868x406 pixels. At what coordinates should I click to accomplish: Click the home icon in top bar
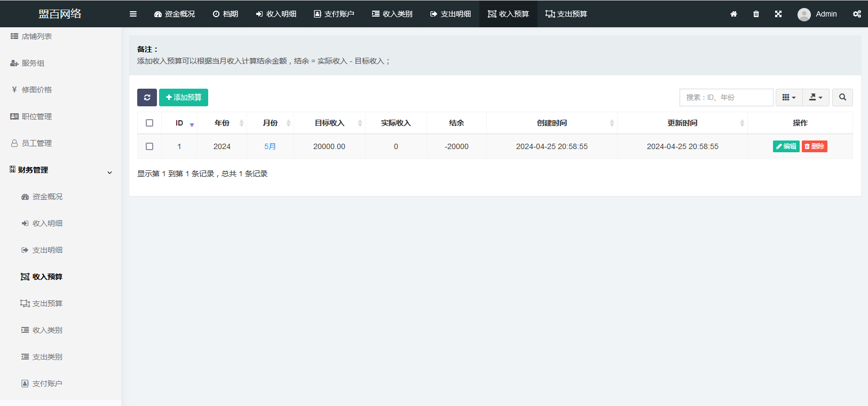733,14
